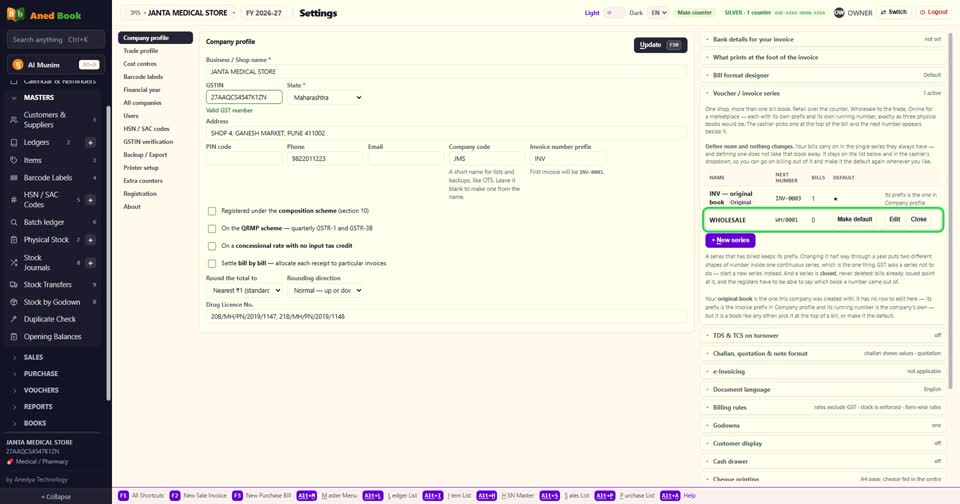The width and height of the screenshot is (960, 504).
Task: Open the Financial year settings tab
Action: (x=156, y=89)
